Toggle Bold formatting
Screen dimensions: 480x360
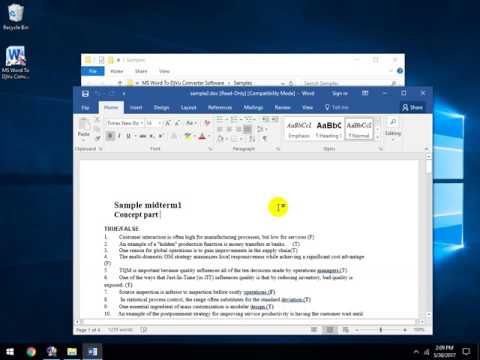click(x=110, y=136)
